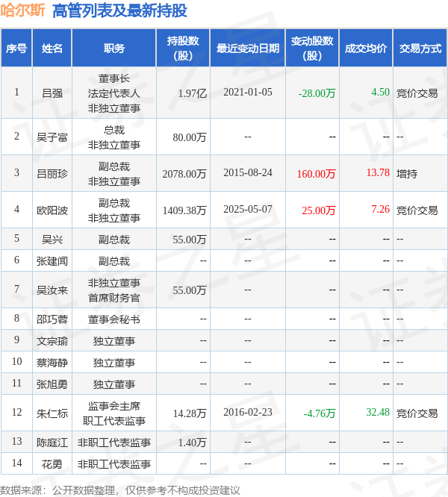The height and width of the screenshot is (497, 448).
Task: Click the average price 13.78
Action: pyautogui.click(x=378, y=172)
